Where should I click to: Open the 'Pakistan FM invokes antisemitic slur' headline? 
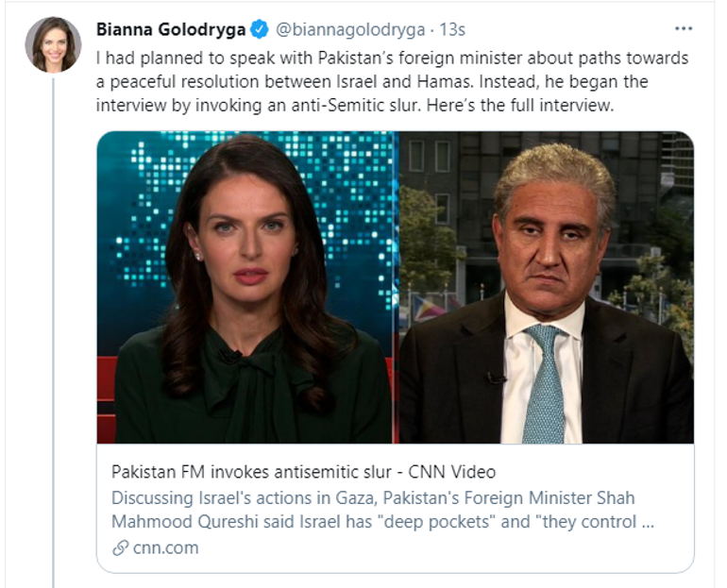click(303, 471)
